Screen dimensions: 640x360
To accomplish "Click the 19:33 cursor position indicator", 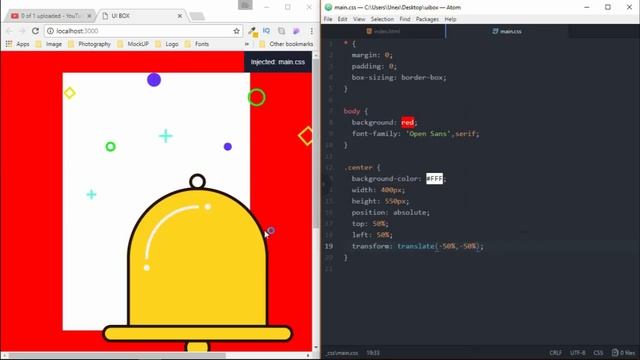I will 373,353.
